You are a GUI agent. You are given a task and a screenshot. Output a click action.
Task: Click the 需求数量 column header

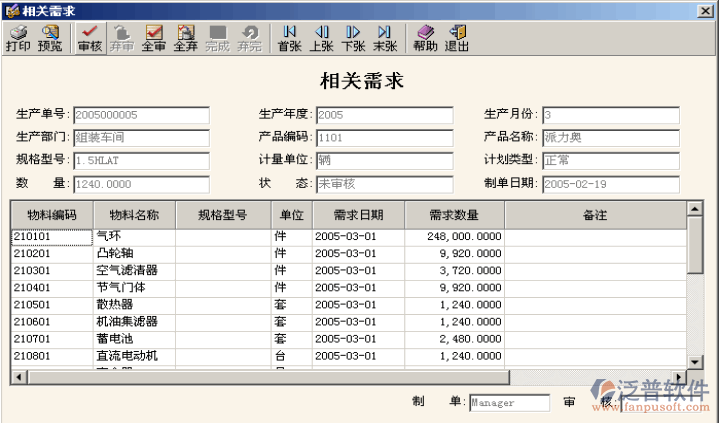click(454, 215)
